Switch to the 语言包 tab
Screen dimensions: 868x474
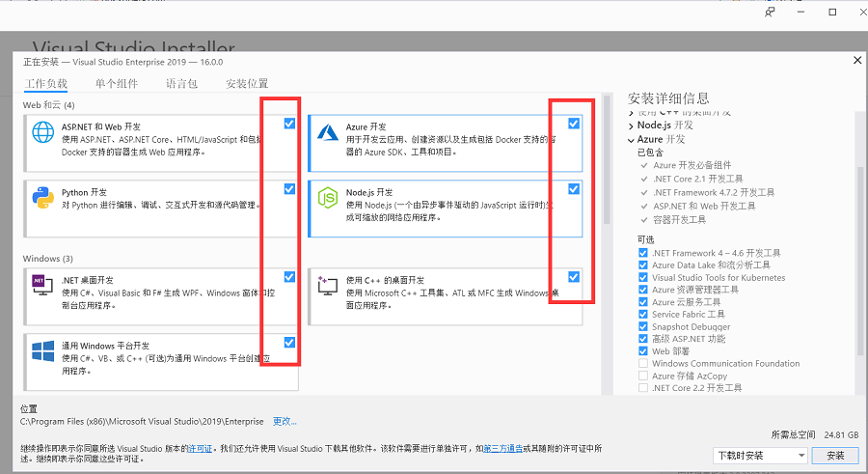click(181, 84)
